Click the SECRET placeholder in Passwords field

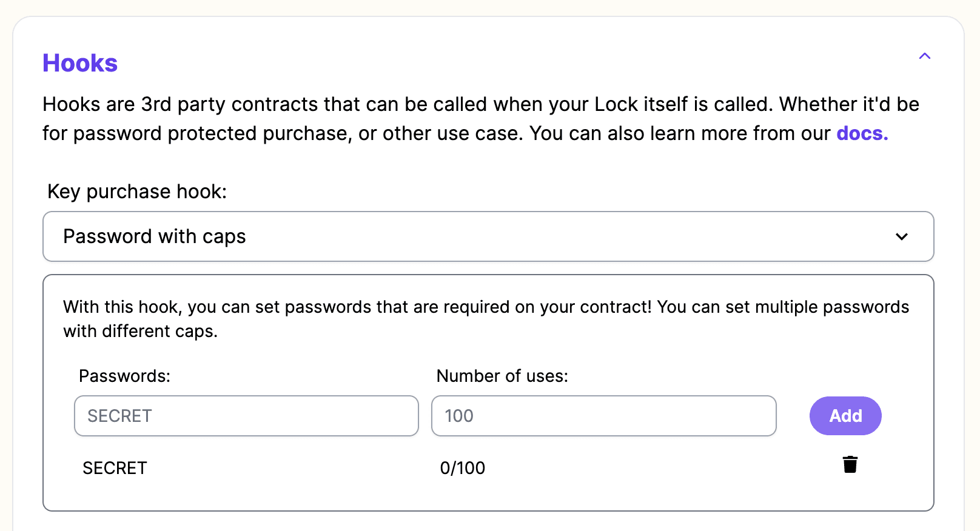click(x=119, y=416)
